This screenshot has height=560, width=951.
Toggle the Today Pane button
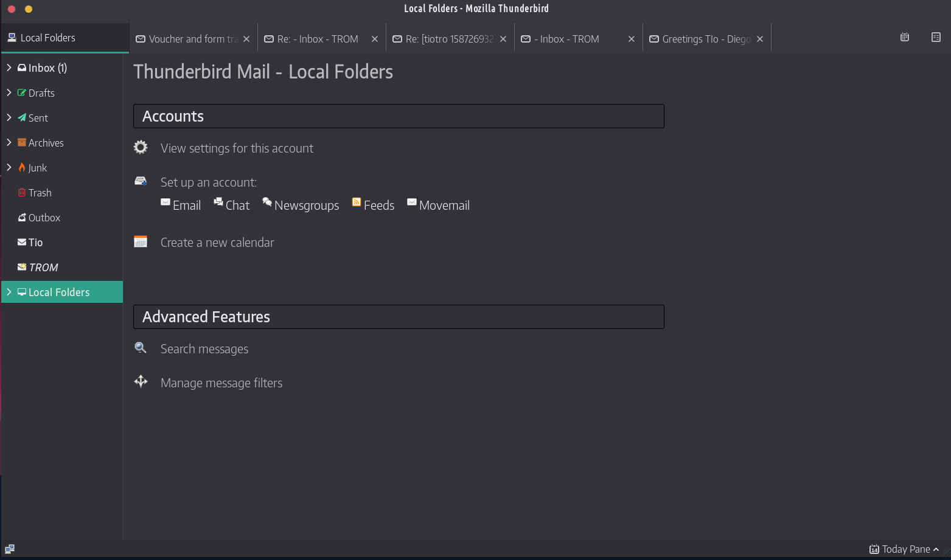coord(904,550)
